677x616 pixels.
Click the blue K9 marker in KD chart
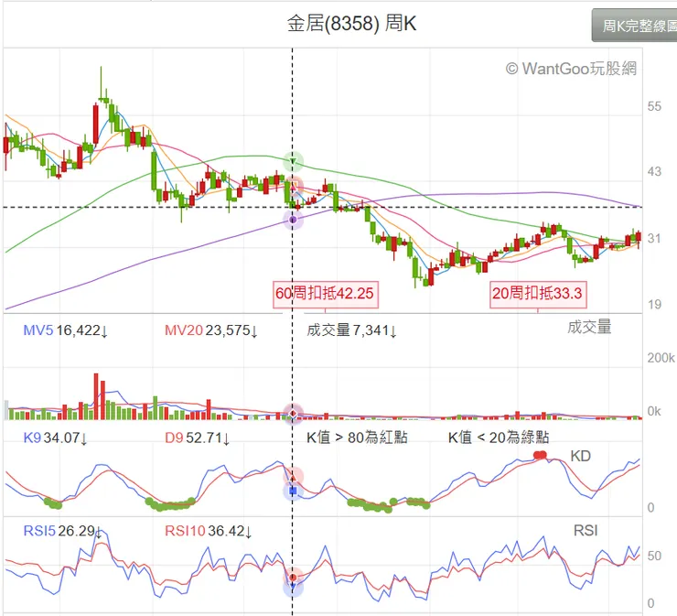pyautogui.click(x=294, y=492)
